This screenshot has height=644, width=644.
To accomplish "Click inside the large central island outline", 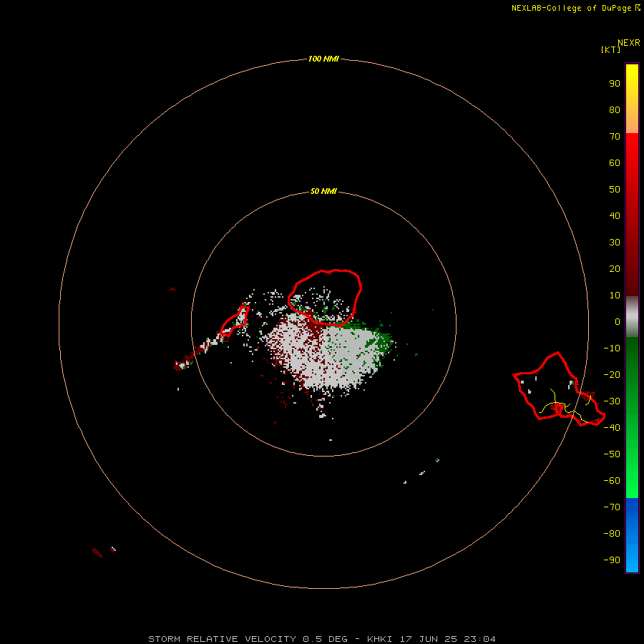I will (326, 298).
